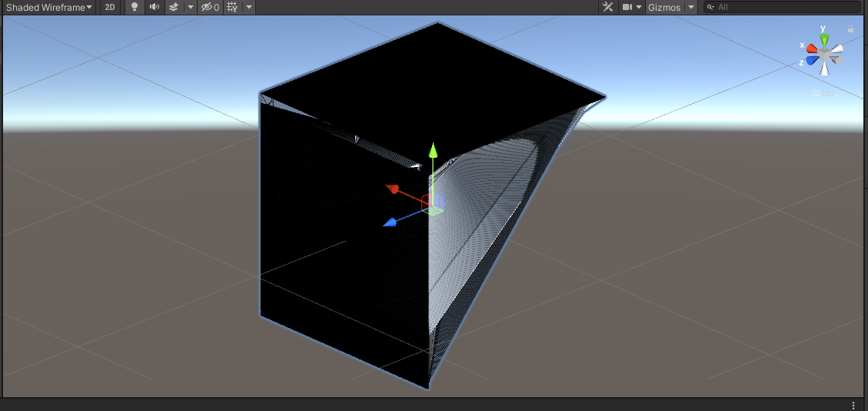868x411 pixels.
Task: Click the scene camera icon
Action: [x=627, y=7]
